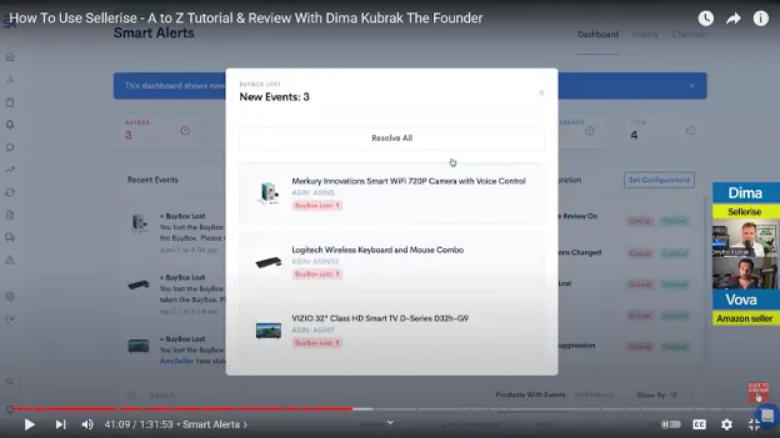Open the YouTube Share arrow icon
The width and height of the screenshot is (780, 438).
tap(733, 18)
